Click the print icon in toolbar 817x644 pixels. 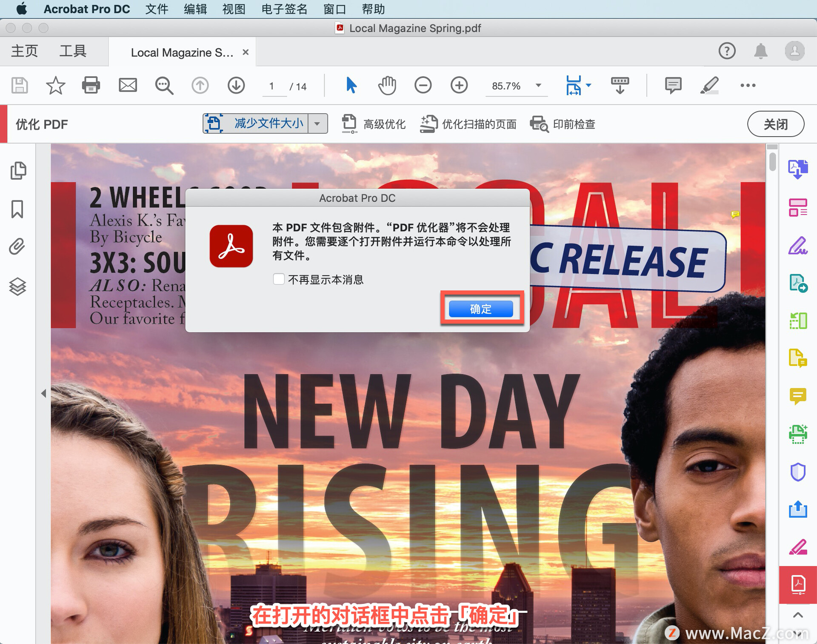click(91, 85)
